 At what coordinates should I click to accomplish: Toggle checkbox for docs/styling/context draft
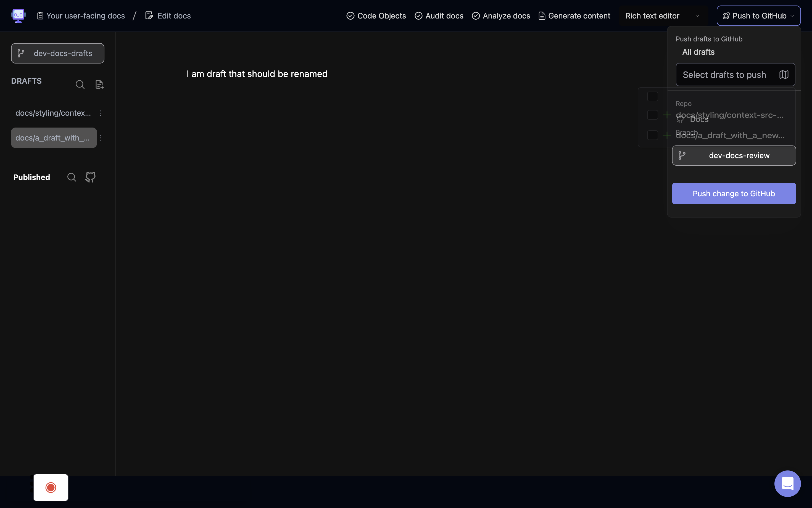(x=652, y=115)
